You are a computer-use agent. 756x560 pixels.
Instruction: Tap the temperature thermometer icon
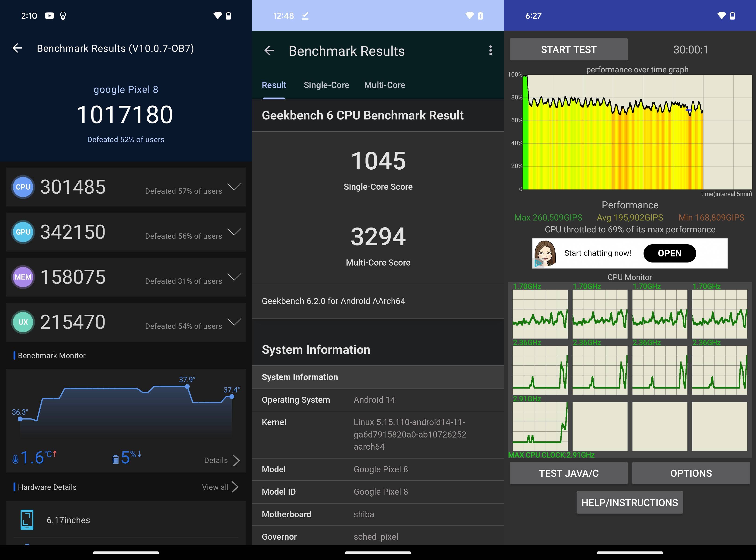point(15,459)
